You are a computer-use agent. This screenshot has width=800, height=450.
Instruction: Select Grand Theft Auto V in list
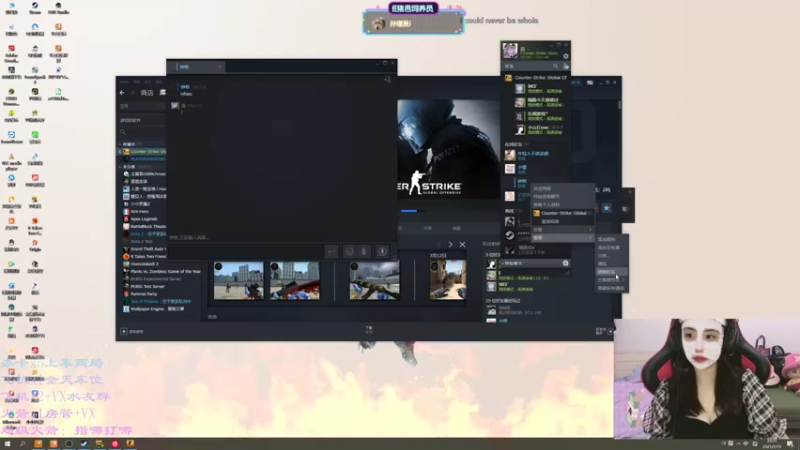(144, 249)
